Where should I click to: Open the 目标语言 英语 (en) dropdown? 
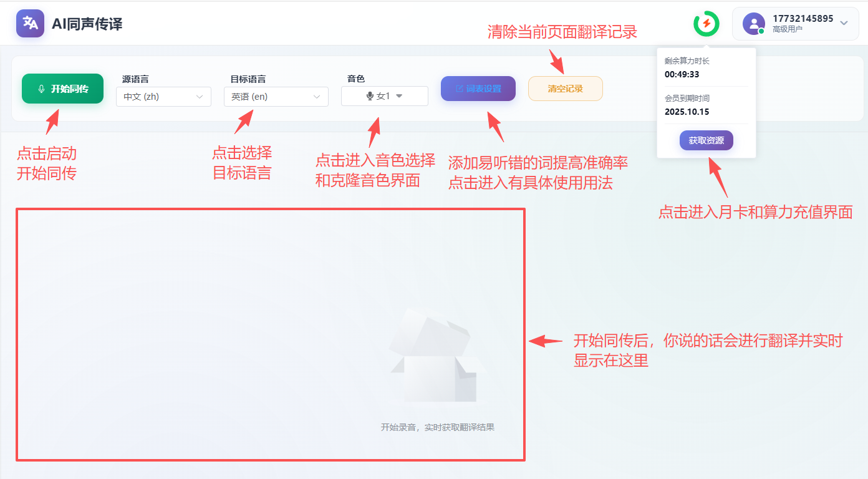point(276,97)
